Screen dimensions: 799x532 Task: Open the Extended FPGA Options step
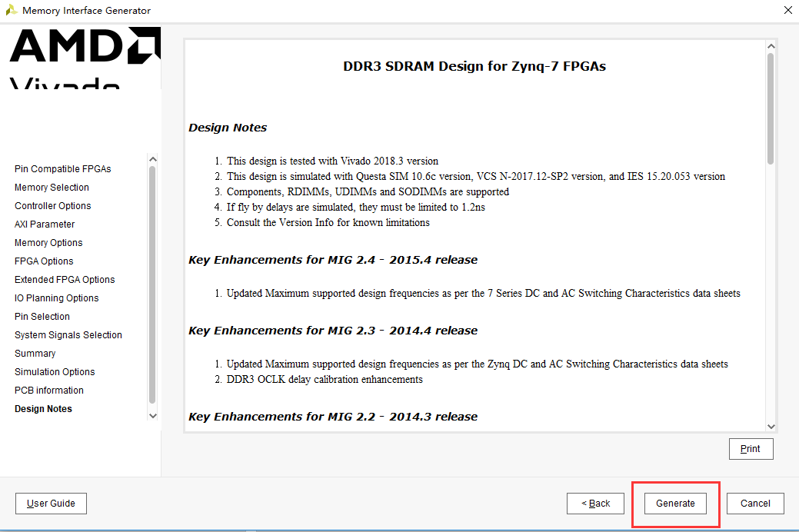pyautogui.click(x=65, y=280)
